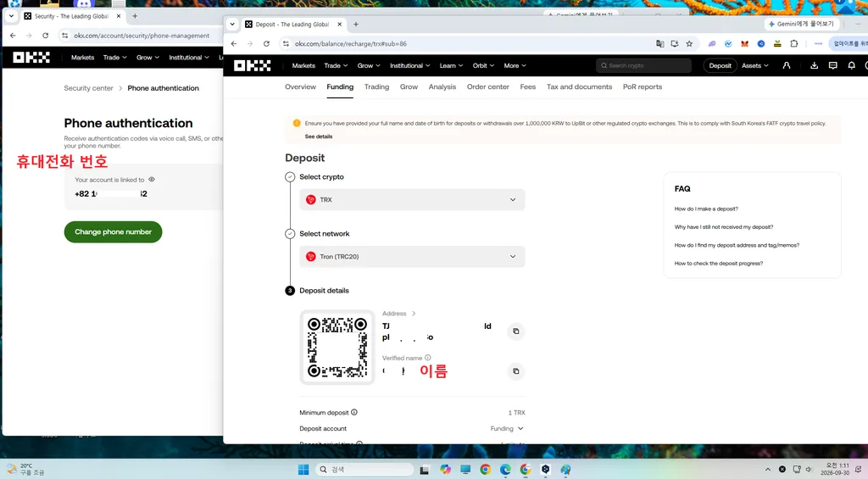This screenshot has height=479, width=868.
Task: Expand the Orbit menu
Action: click(483, 65)
